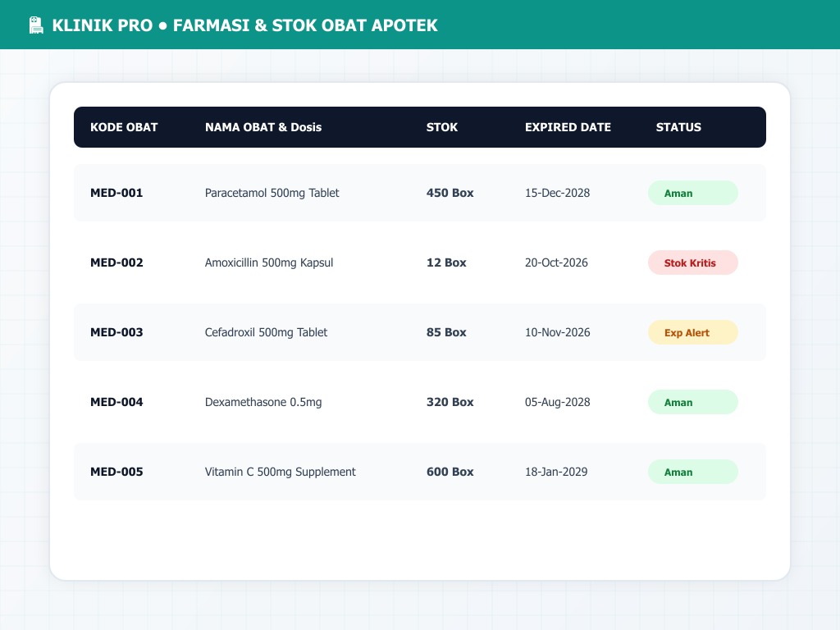Click the STATUS column header
The width and height of the screenshot is (840, 630).
tap(678, 127)
